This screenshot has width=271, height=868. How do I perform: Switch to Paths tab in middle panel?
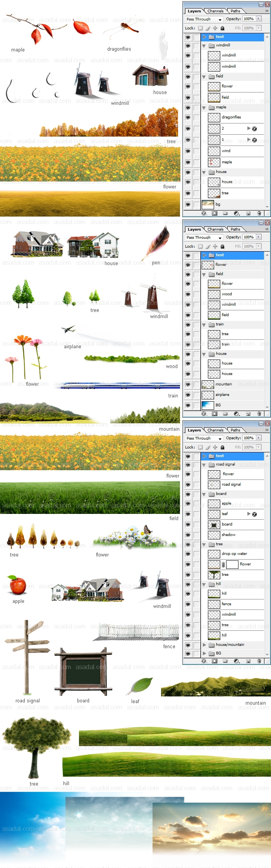click(235, 229)
